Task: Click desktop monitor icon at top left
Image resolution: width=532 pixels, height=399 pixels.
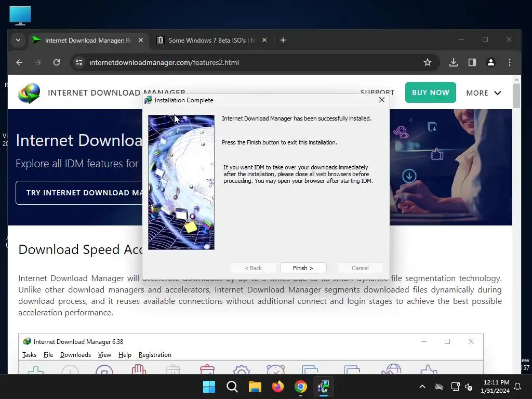Action: (20, 16)
